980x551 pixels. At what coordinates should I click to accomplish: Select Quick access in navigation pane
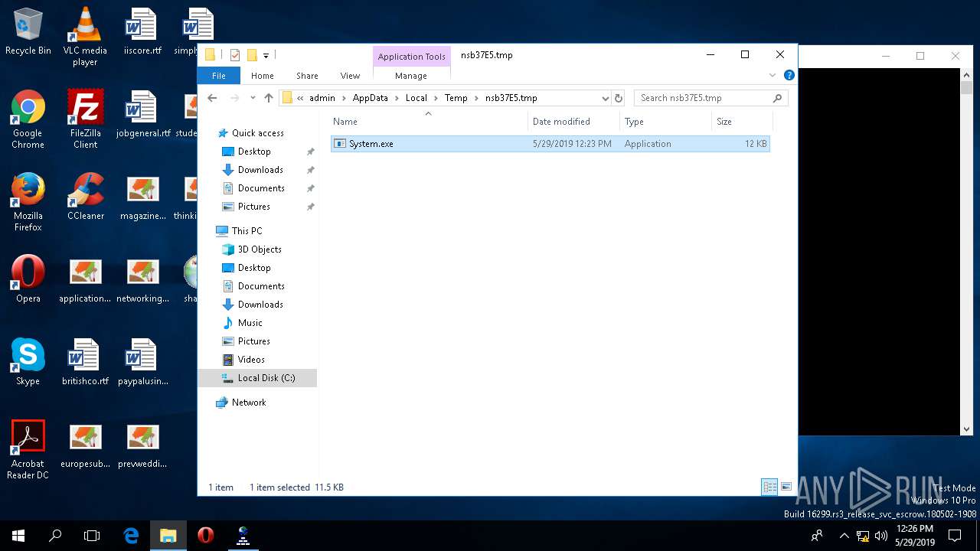point(257,133)
